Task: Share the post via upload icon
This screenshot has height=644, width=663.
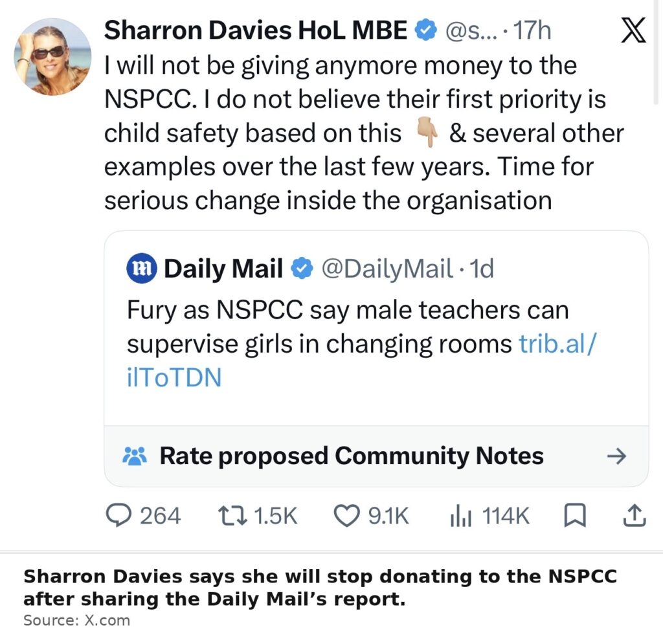Action: 635,516
